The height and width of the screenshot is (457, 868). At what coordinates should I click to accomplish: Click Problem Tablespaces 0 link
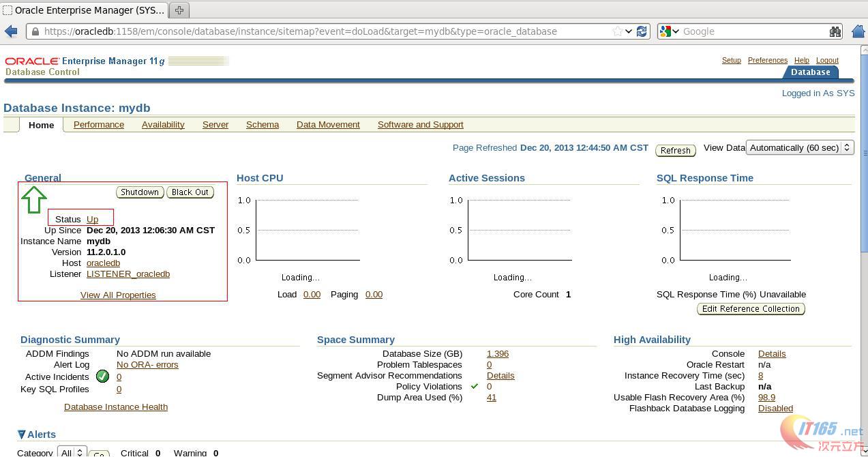pyautogui.click(x=489, y=364)
